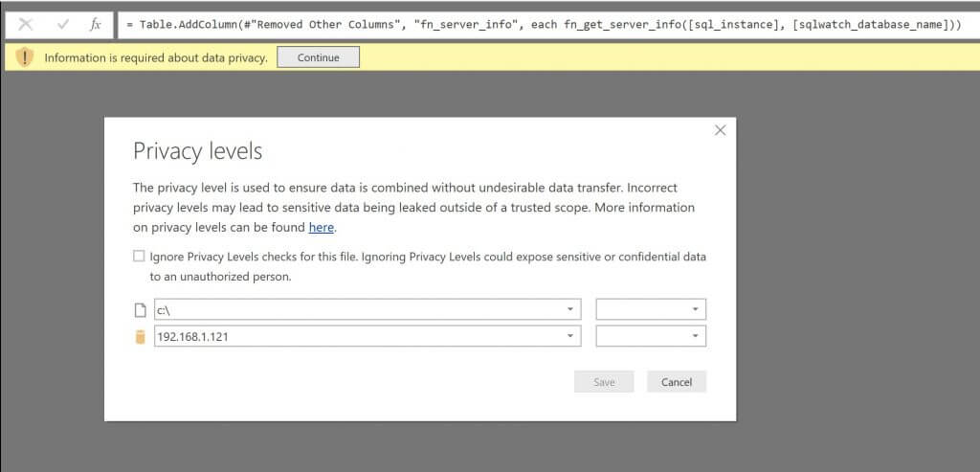
Task: Click the privacy level description paragraph
Action: click(413, 208)
